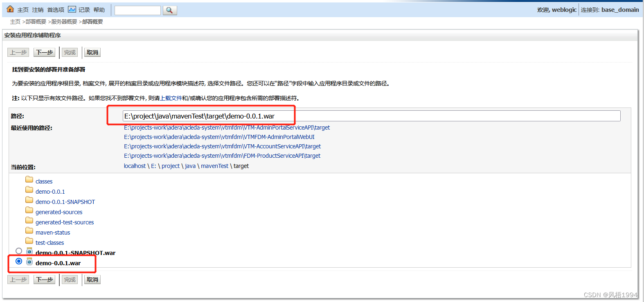Select the demo-0.0.1-SNAPSHOT.war radio button
The image size is (644, 302).
click(x=19, y=251)
